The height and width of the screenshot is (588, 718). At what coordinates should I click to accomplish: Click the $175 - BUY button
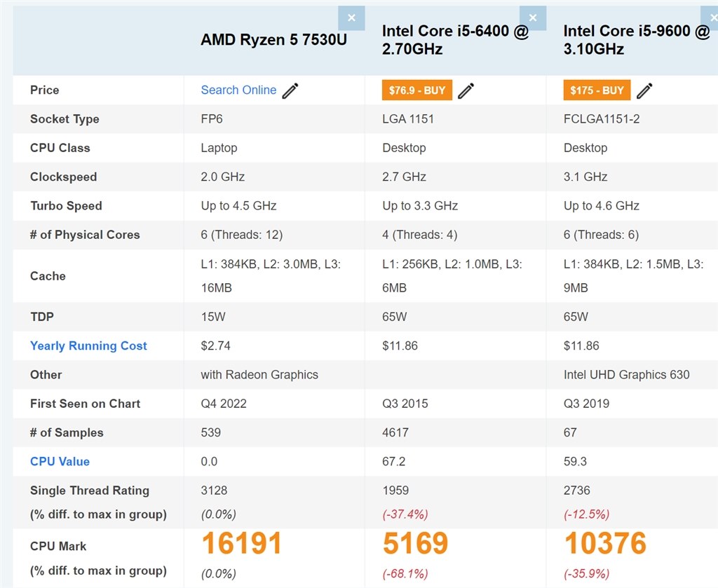(597, 90)
